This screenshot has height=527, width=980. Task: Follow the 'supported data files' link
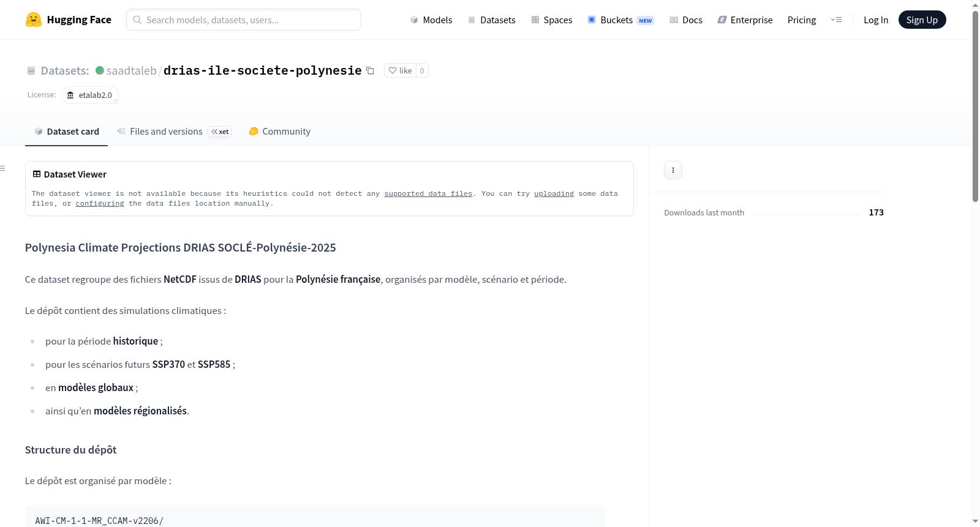[x=429, y=193]
